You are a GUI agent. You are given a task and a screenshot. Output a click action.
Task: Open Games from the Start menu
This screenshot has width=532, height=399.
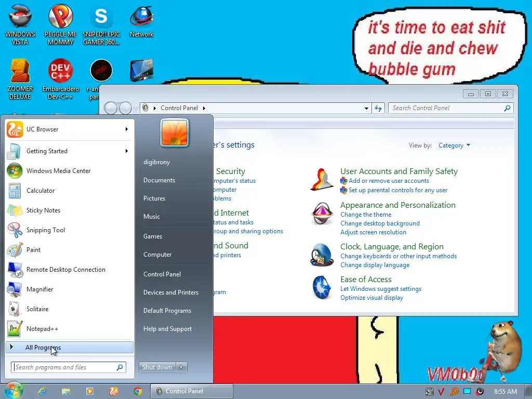(x=153, y=236)
